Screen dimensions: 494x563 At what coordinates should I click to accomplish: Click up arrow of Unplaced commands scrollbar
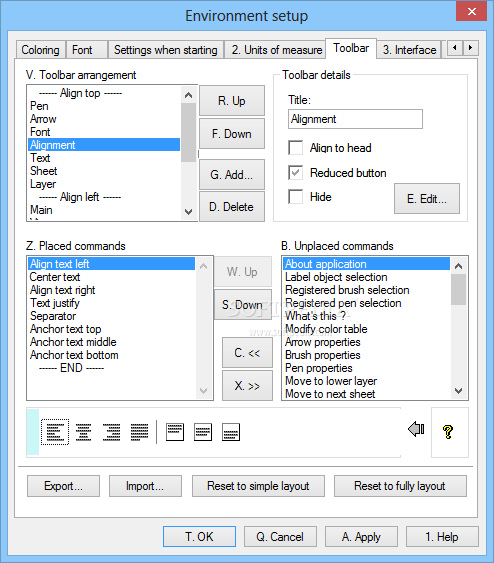[458, 266]
